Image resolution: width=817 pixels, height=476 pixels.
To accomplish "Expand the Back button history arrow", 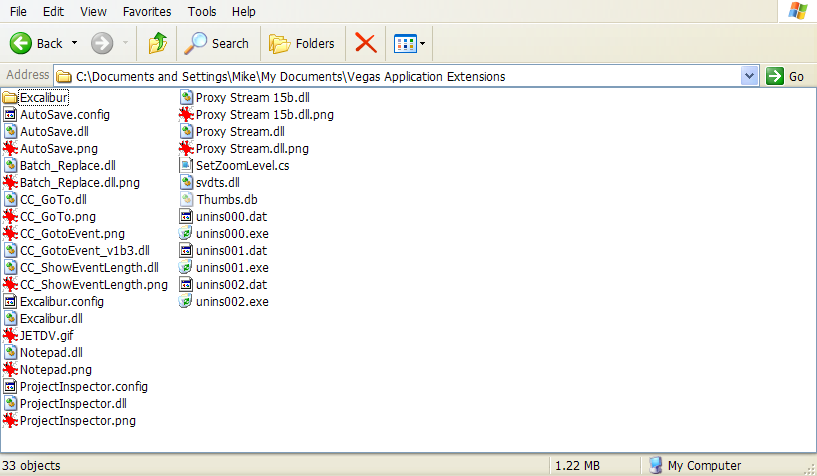I will click(74, 43).
